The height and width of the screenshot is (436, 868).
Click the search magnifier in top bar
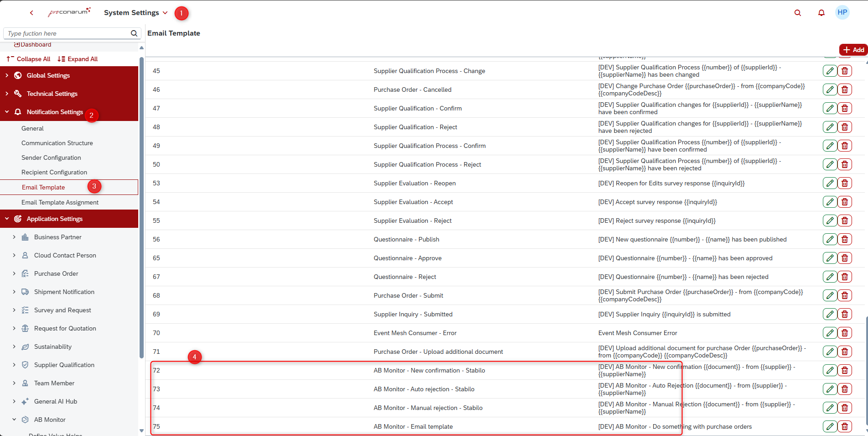(x=797, y=13)
